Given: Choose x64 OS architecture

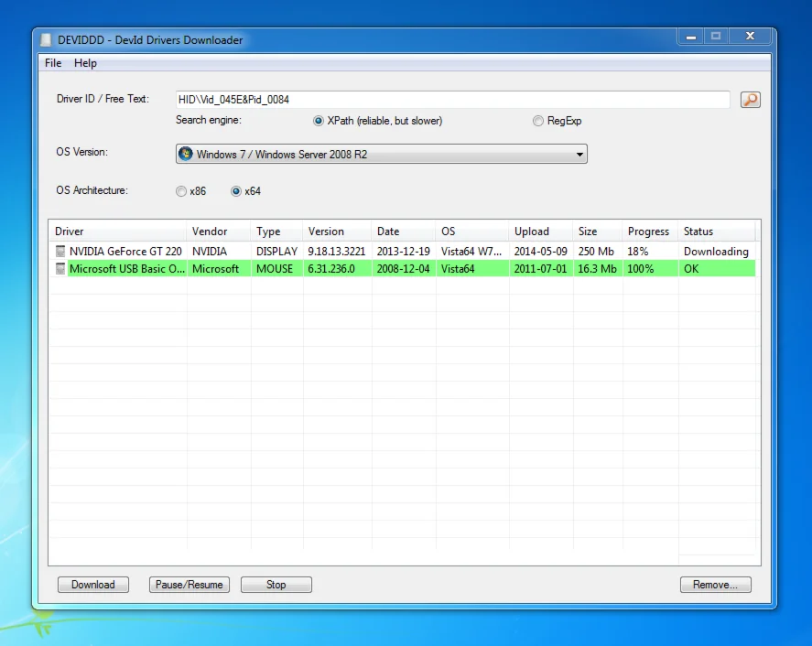Looking at the screenshot, I should click(x=236, y=191).
